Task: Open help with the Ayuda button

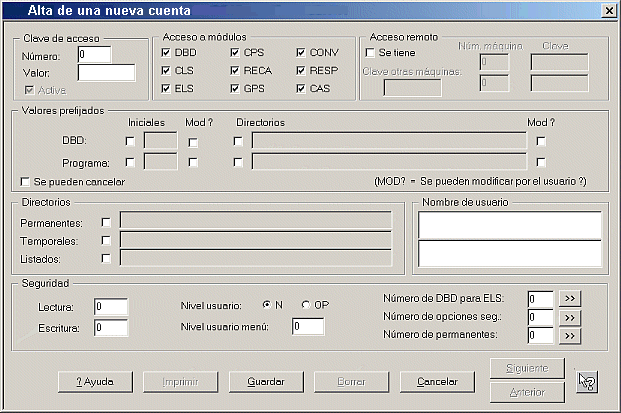Action: click(x=94, y=381)
